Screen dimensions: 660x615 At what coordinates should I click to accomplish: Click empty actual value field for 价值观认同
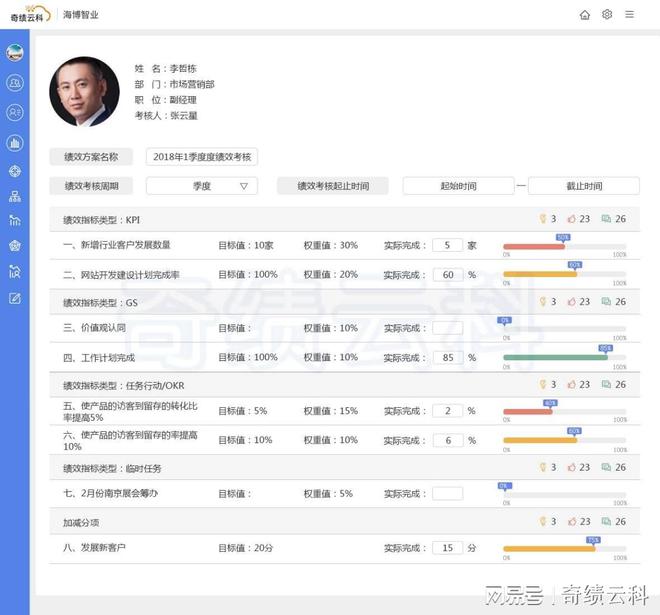click(x=447, y=328)
